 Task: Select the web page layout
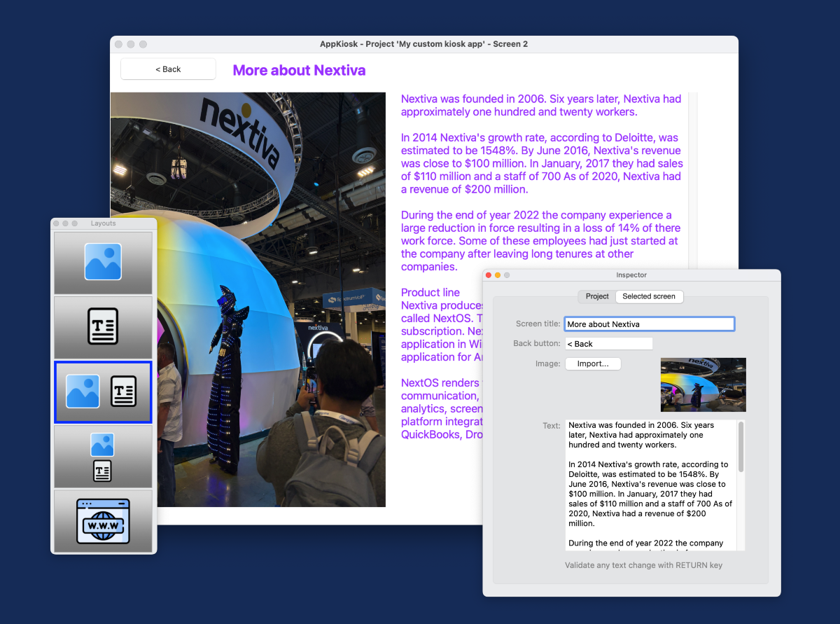104,521
